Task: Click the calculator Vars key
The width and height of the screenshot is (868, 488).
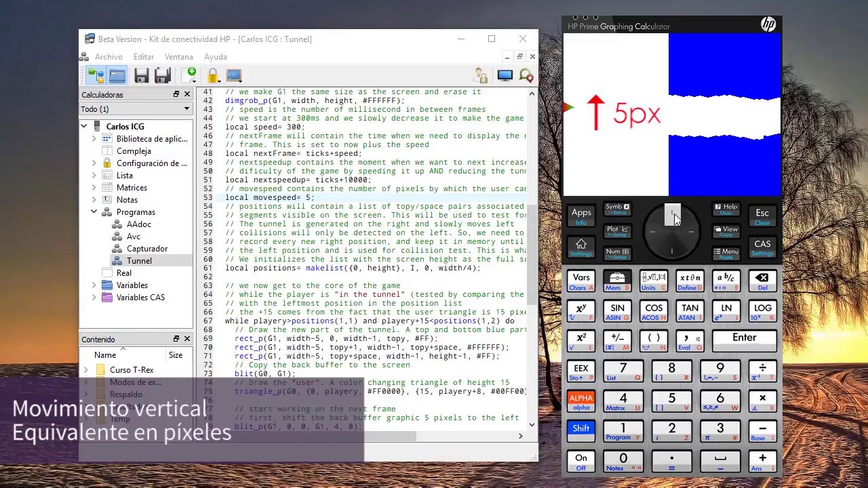Action: (x=581, y=280)
